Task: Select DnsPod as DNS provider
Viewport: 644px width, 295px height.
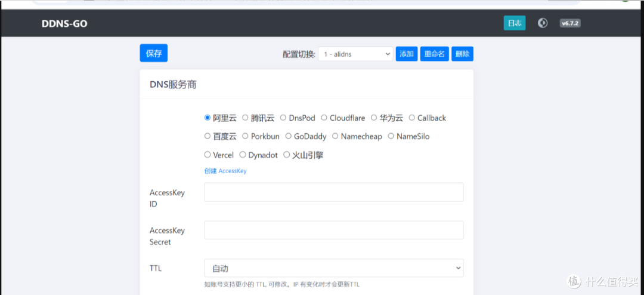Action: point(283,118)
